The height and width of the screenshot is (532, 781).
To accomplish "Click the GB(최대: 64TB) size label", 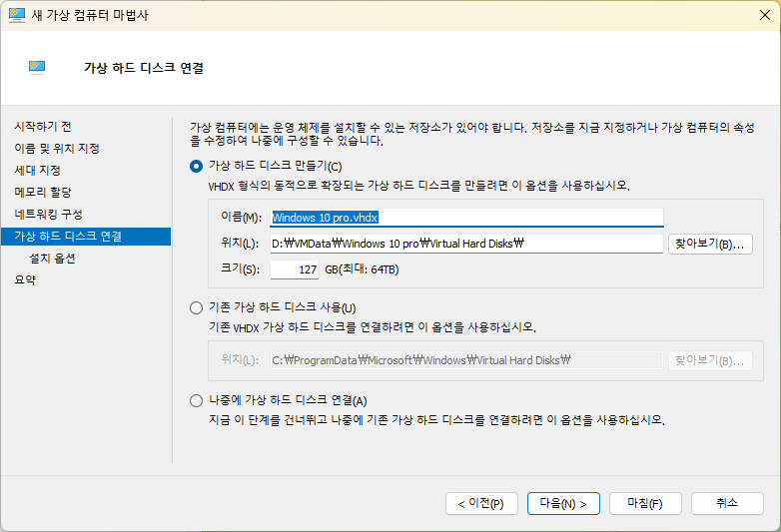I will [363, 269].
